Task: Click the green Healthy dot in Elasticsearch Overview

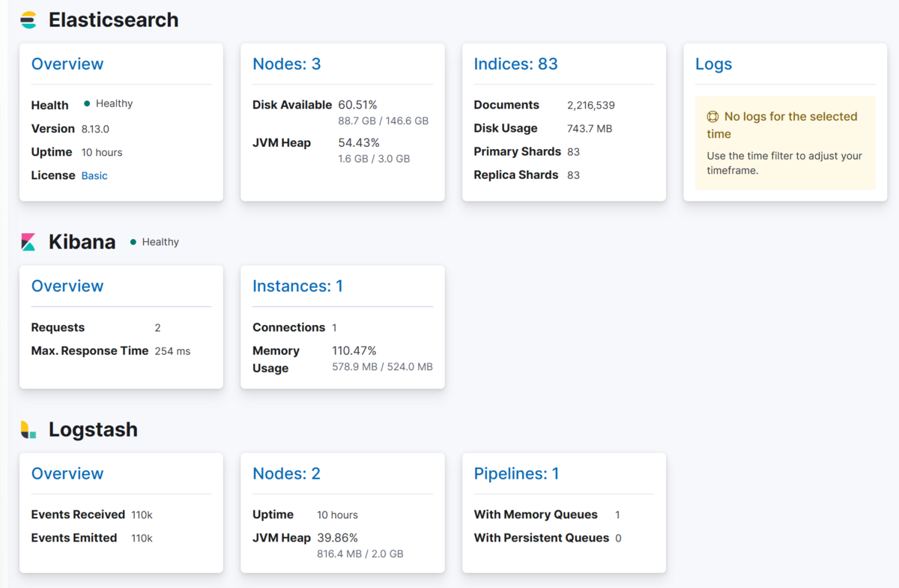Action: 87,104
